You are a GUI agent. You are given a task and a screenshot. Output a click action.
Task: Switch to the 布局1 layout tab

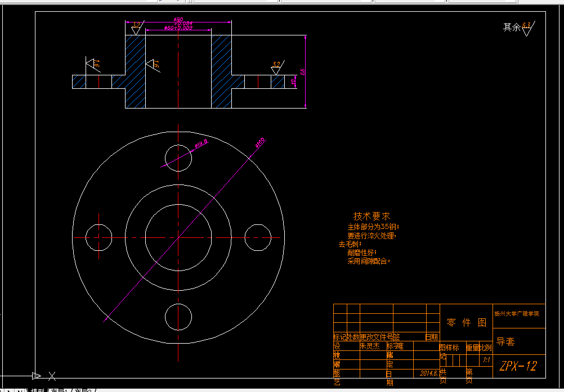[x=60, y=390]
